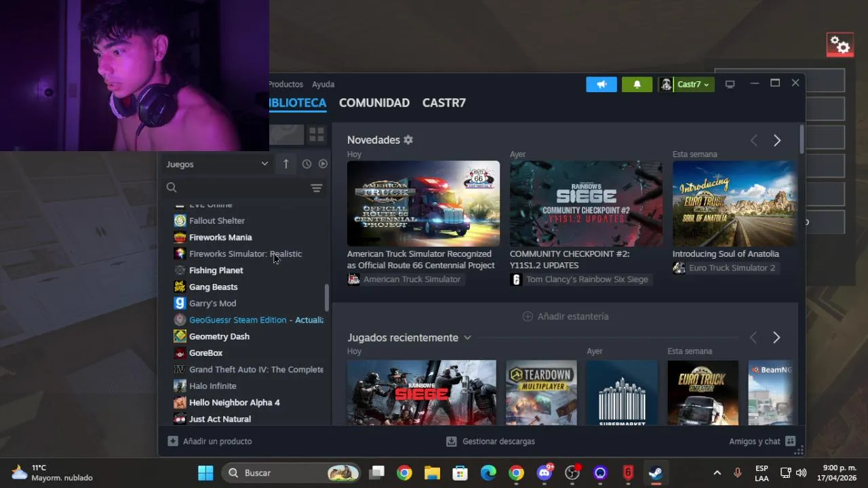Open the Route 66 Centennial Project news title
Image resolution: width=868 pixels, height=488 pixels.
(420, 260)
